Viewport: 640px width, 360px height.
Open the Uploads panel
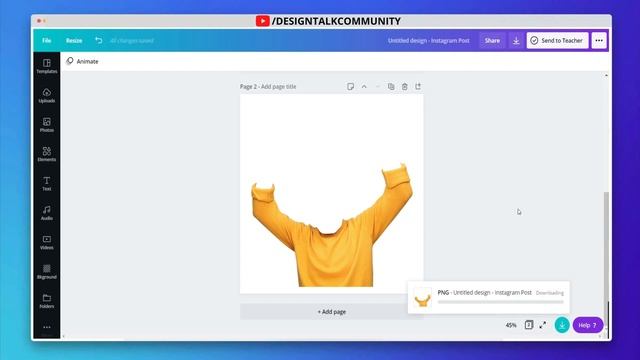pyautogui.click(x=47, y=96)
